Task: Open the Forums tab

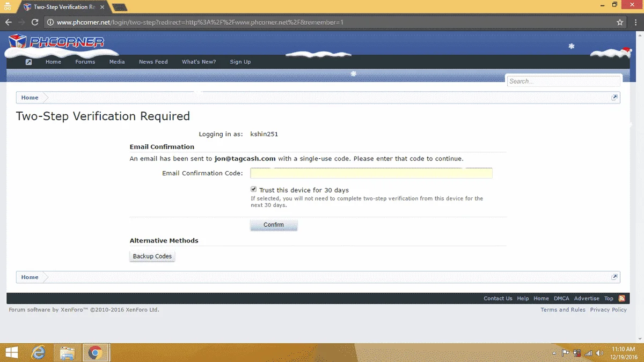Action: point(85,62)
